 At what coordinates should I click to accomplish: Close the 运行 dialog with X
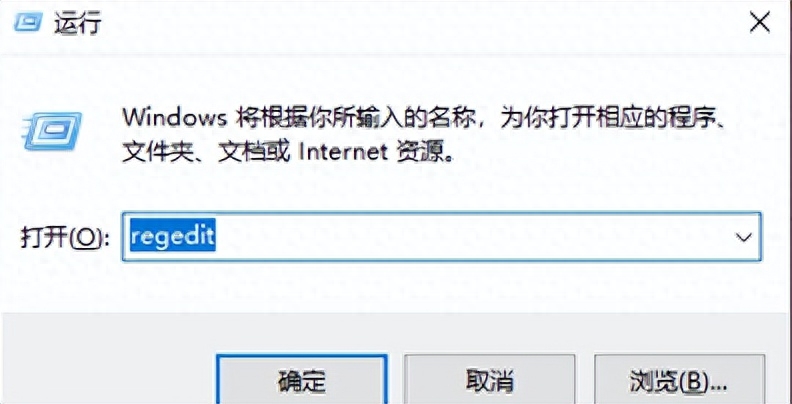click(759, 23)
